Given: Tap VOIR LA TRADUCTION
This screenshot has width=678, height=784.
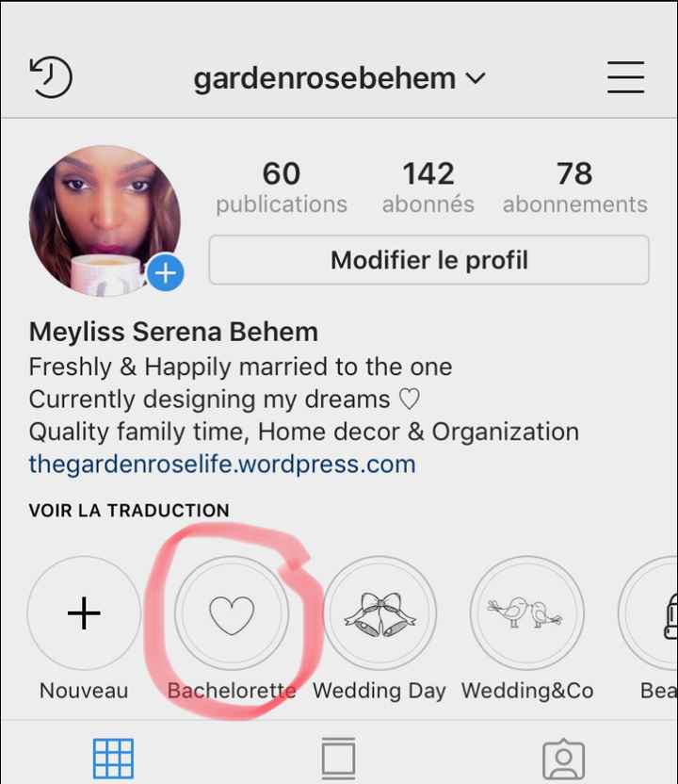Looking at the screenshot, I should (x=129, y=511).
